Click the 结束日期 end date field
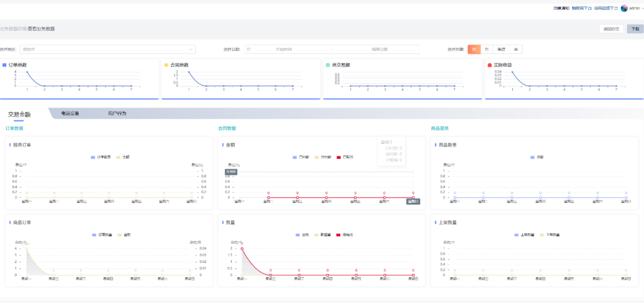 [380, 49]
